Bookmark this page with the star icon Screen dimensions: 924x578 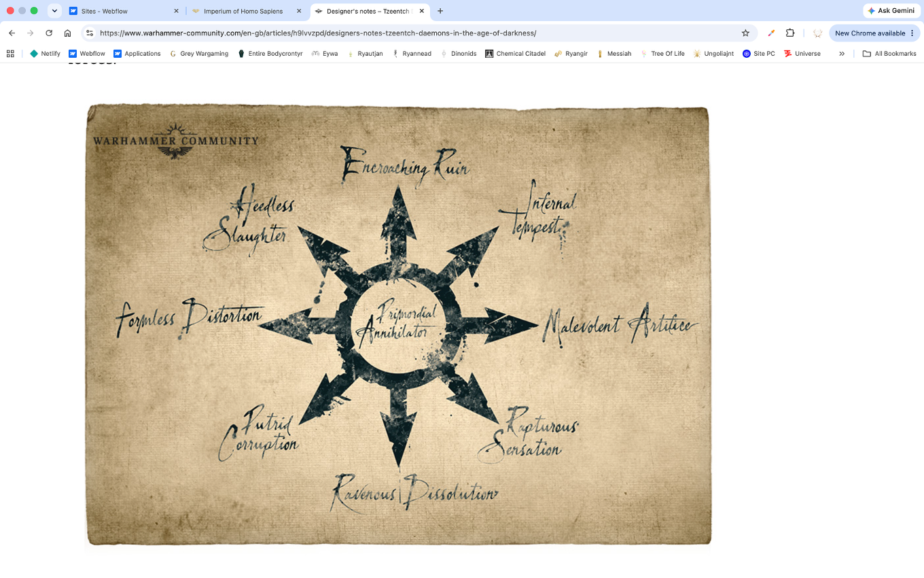pyautogui.click(x=745, y=33)
